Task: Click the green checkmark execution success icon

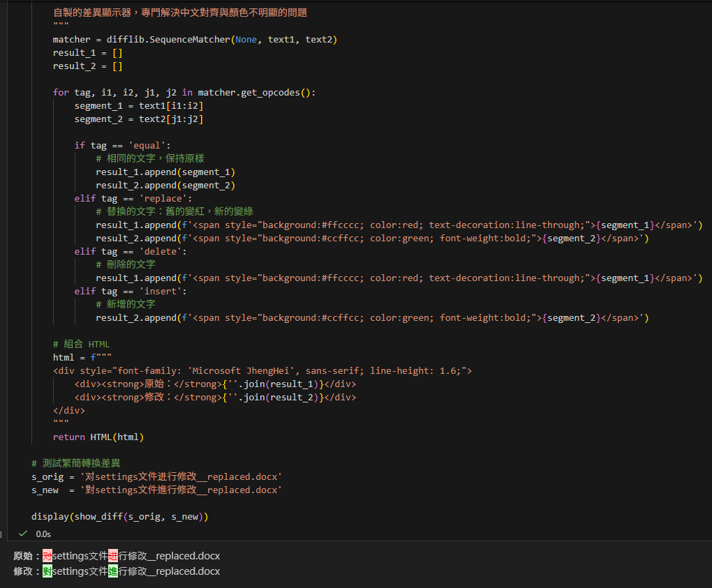Action: point(23,534)
